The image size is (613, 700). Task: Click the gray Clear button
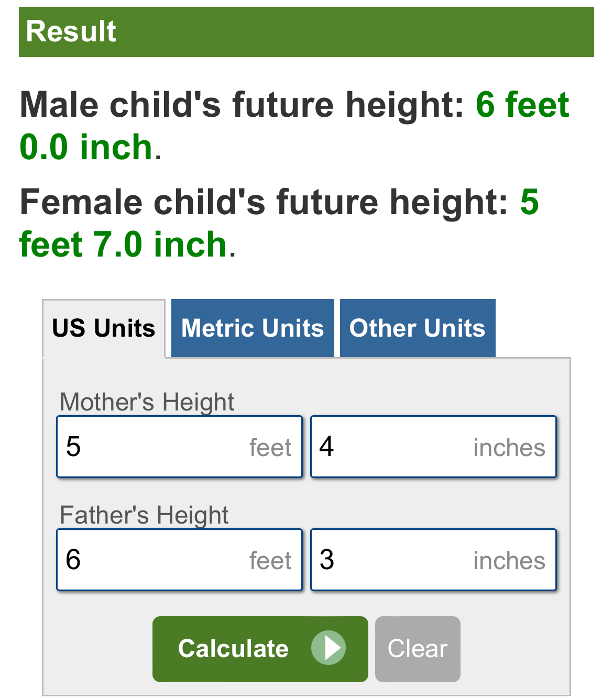418,649
